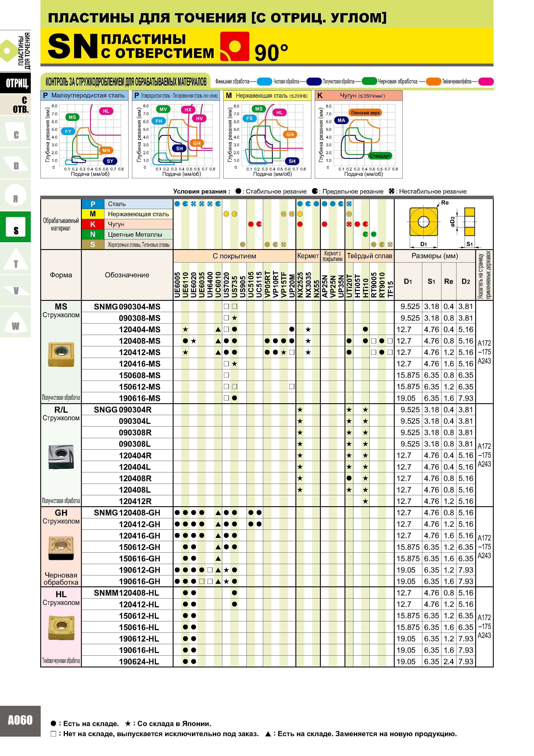
Task: Click the GH chipbreaker insert photo
Action: point(61,548)
